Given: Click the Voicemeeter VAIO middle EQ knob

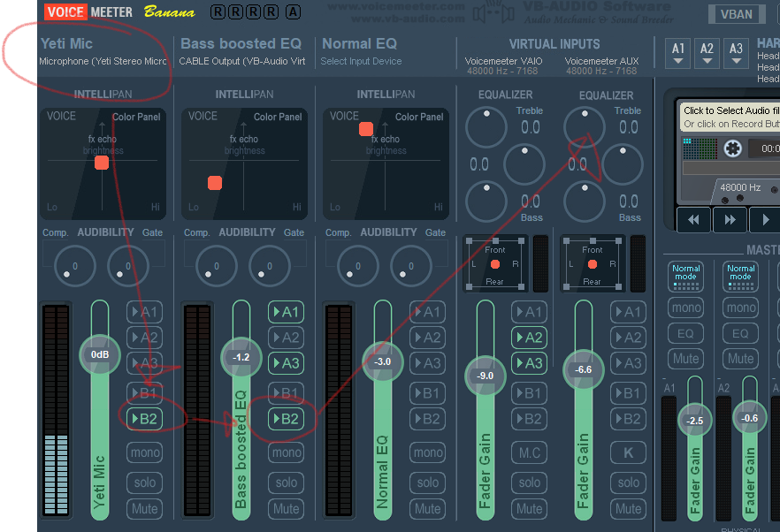Looking at the screenshot, I should click(524, 164).
